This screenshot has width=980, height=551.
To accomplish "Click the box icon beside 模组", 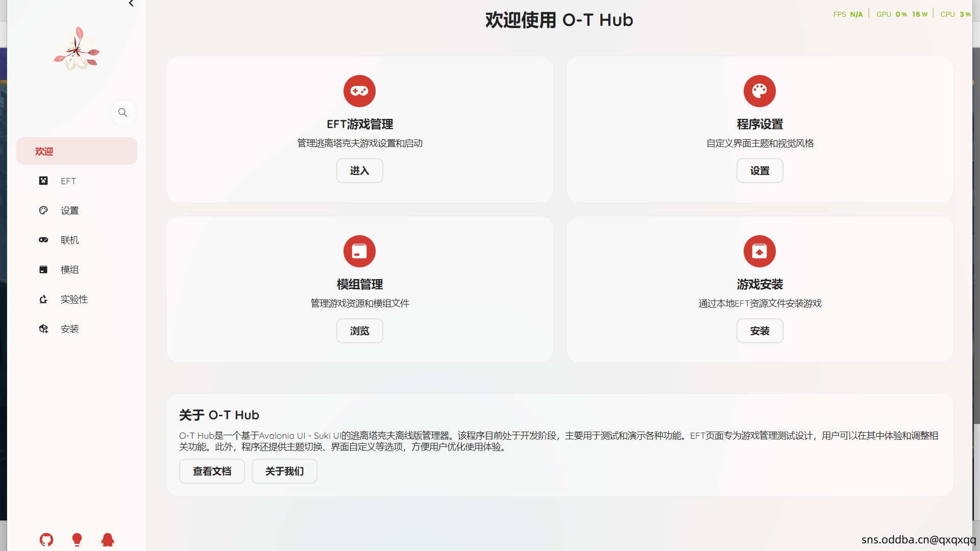I will coord(43,269).
